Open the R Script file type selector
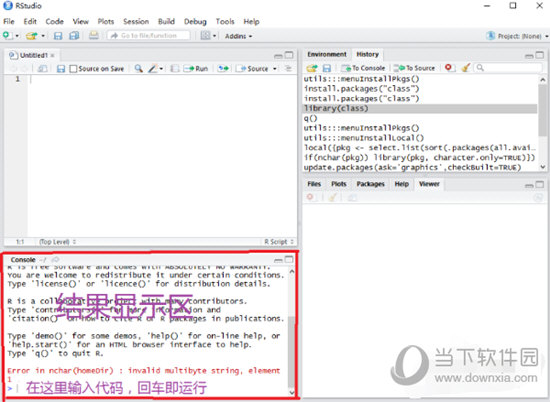Viewport: 550px width, 402px height. click(279, 242)
